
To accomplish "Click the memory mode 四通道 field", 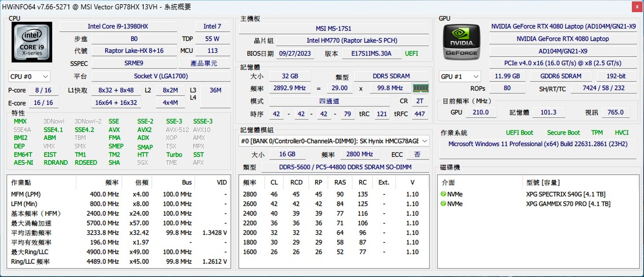I will 329,101.
